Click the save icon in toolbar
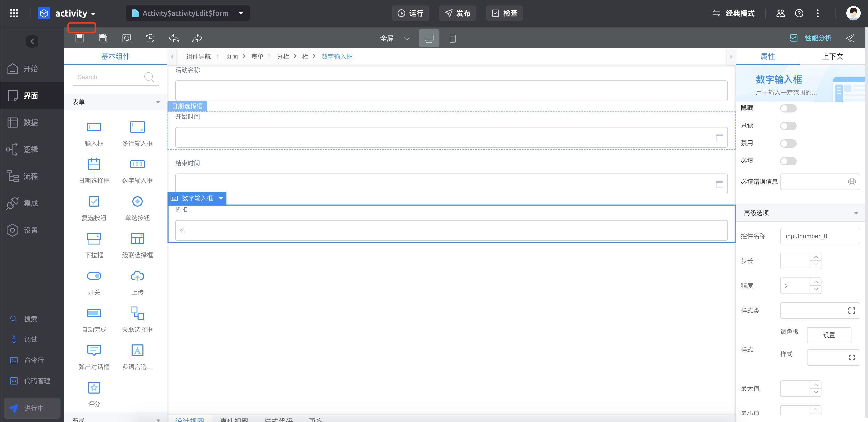The height and width of the screenshot is (422, 868). 80,39
